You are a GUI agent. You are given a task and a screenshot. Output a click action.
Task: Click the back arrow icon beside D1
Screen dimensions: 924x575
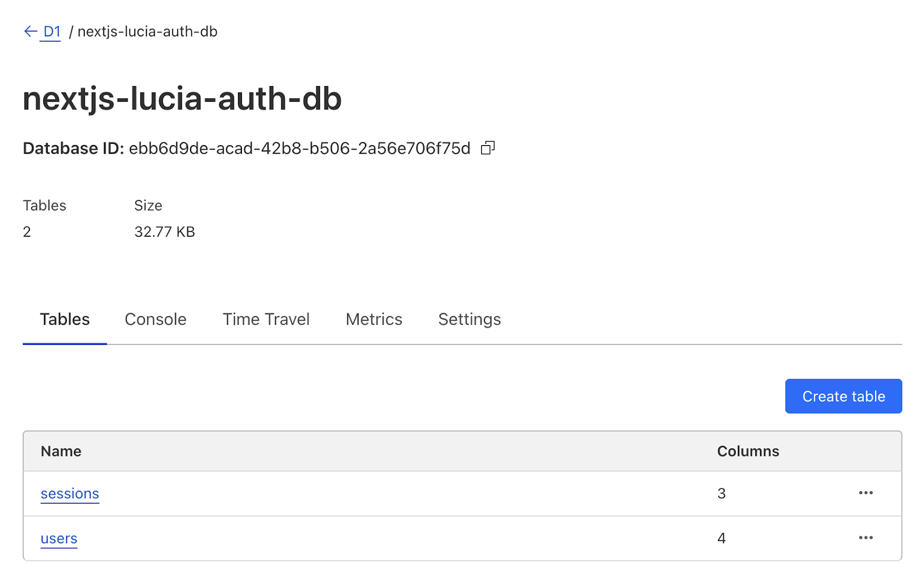point(31,31)
